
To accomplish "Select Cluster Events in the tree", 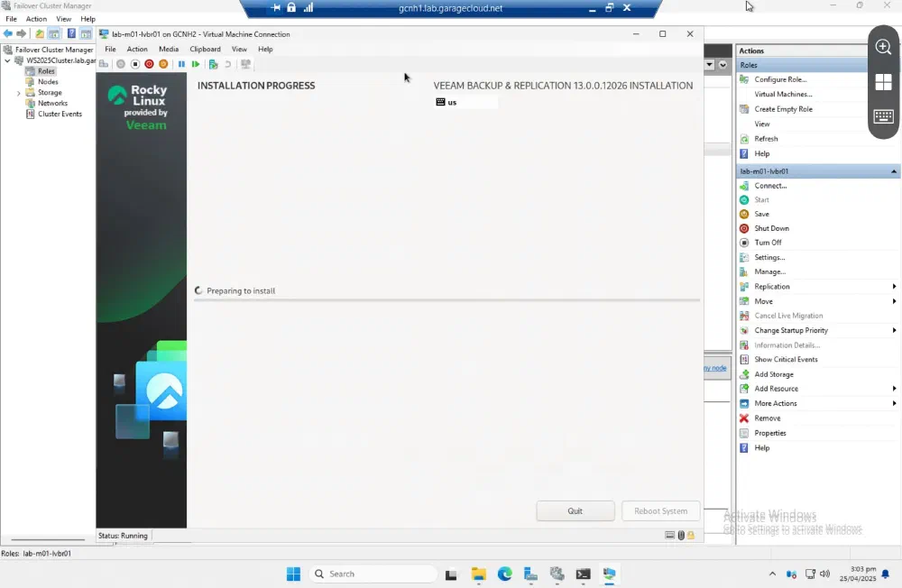I will (x=60, y=114).
